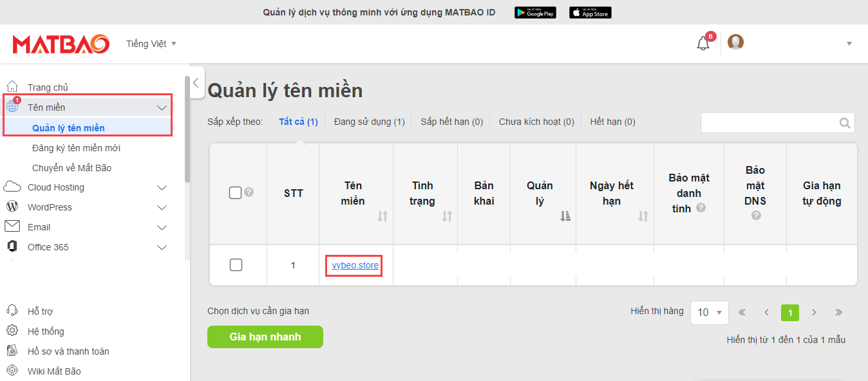868x381 pixels.
Task: Select the Đang sử dụng (1) filter tab
Action: 369,122
